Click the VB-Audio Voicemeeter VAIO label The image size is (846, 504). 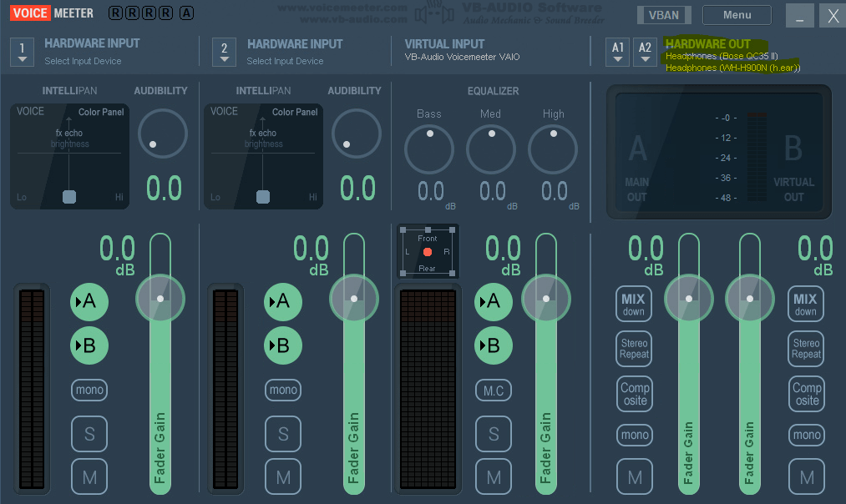tap(463, 57)
